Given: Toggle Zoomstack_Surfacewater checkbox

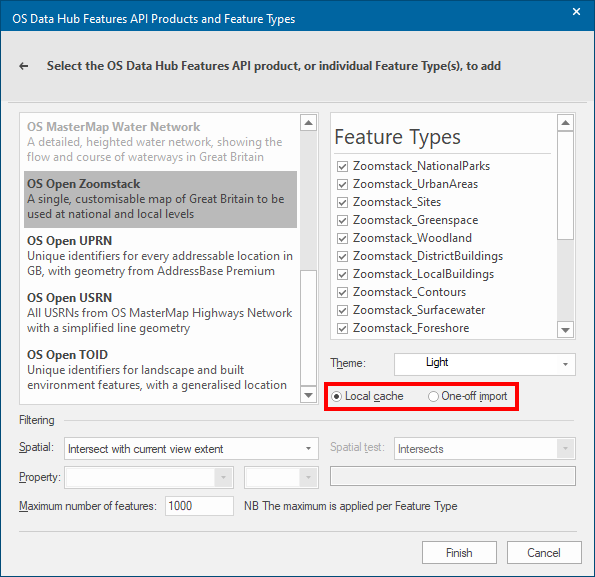Looking at the screenshot, I should coord(342,310).
